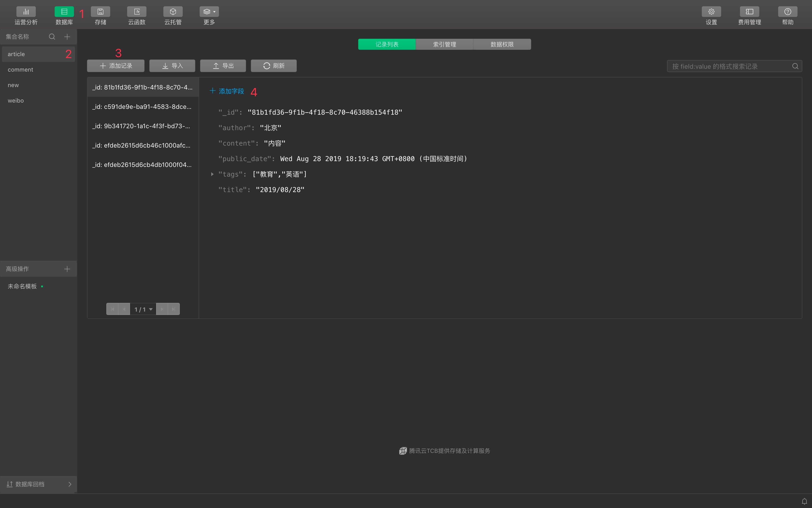
Task: Go to last page of records
Action: click(174, 309)
